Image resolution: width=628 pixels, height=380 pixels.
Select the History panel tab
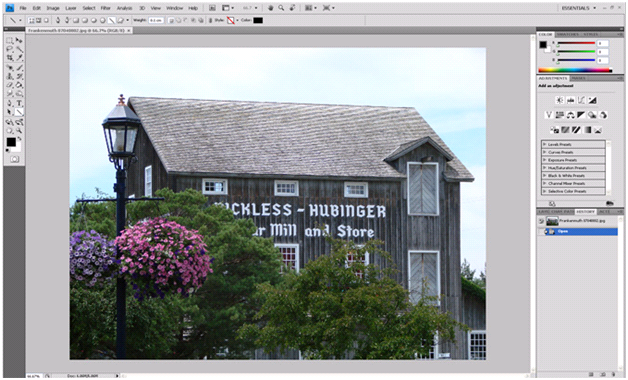pyautogui.click(x=586, y=211)
